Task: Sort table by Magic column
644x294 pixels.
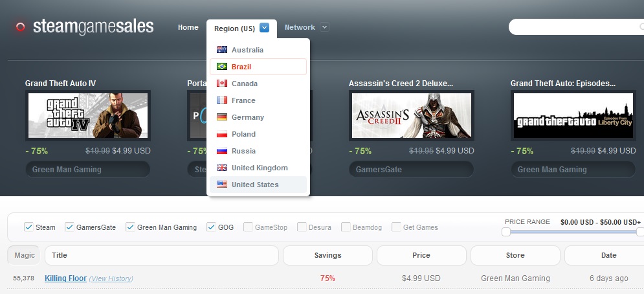Action: [x=24, y=255]
